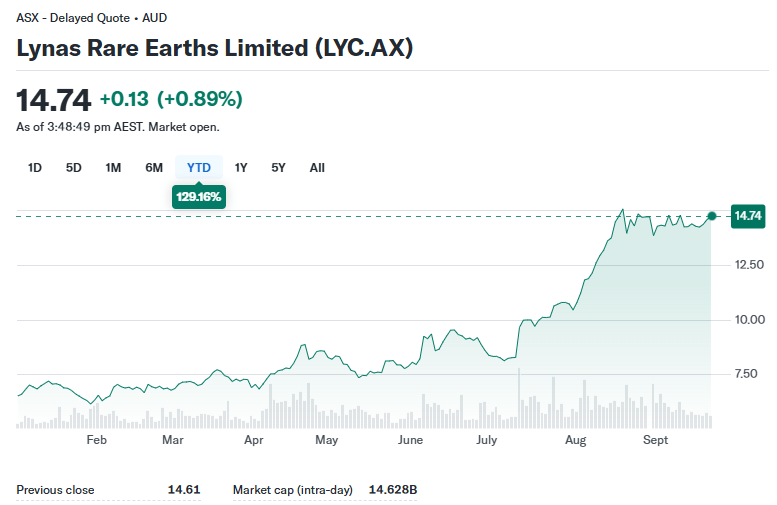Click the 129.16% YTD return badge
This screenshot has width=777, height=505.
click(x=199, y=197)
